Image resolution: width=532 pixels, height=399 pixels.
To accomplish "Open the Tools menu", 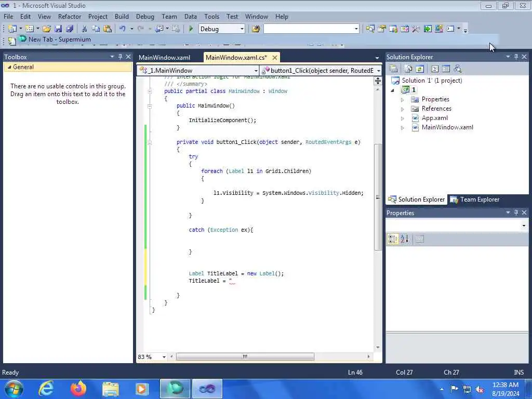I will tap(212, 17).
